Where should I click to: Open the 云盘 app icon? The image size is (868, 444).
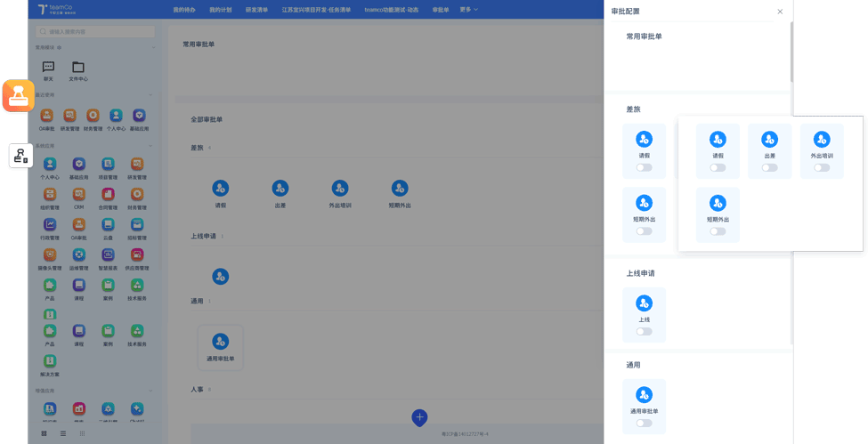pyautogui.click(x=108, y=225)
